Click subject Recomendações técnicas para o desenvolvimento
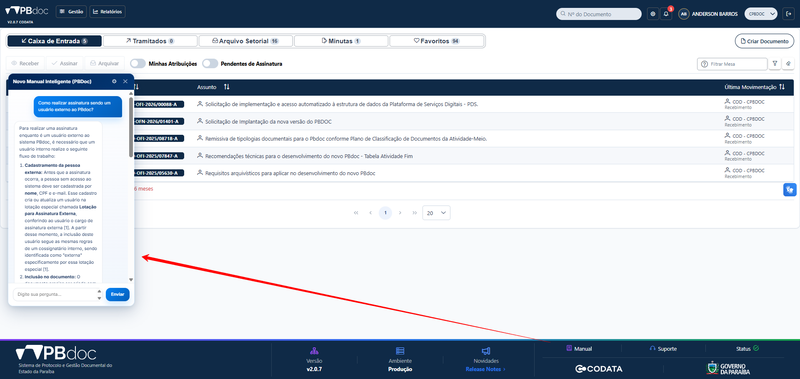This screenshot has height=379, width=800. (309, 156)
